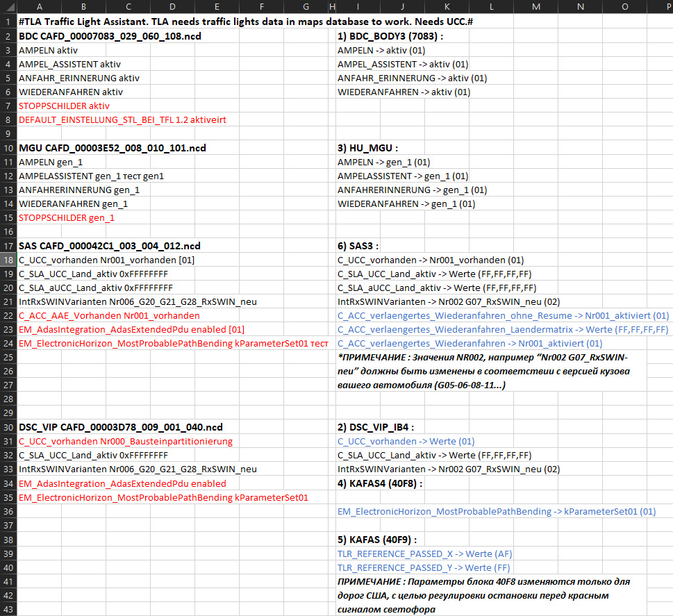Select 'DEFAULT_EINSTELLUNG_STL_BEI_TFL 1.2 aktiveirt' cell
Screen dimensions: 673x616
pos(122,119)
